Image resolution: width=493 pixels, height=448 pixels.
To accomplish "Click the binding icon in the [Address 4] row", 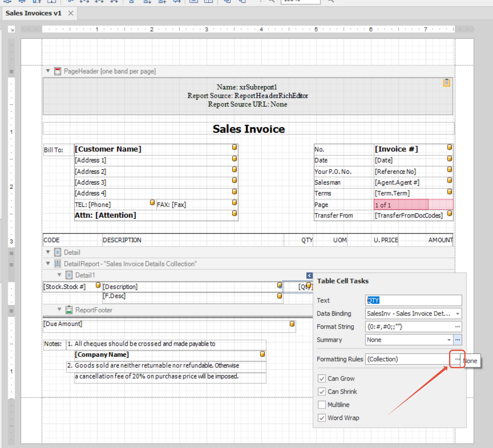I will (x=234, y=192).
